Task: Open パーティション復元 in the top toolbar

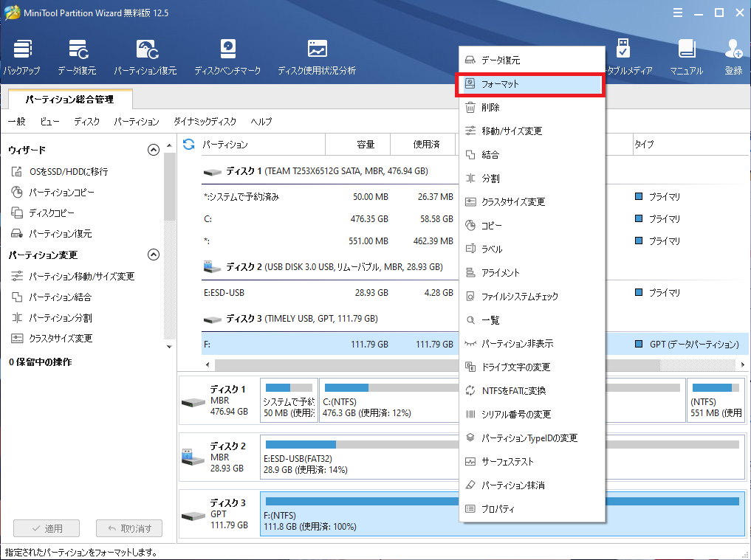Action: click(145, 57)
